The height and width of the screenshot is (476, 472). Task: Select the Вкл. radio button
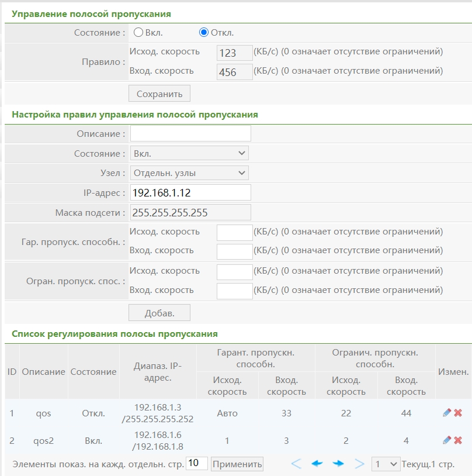[139, 33]
